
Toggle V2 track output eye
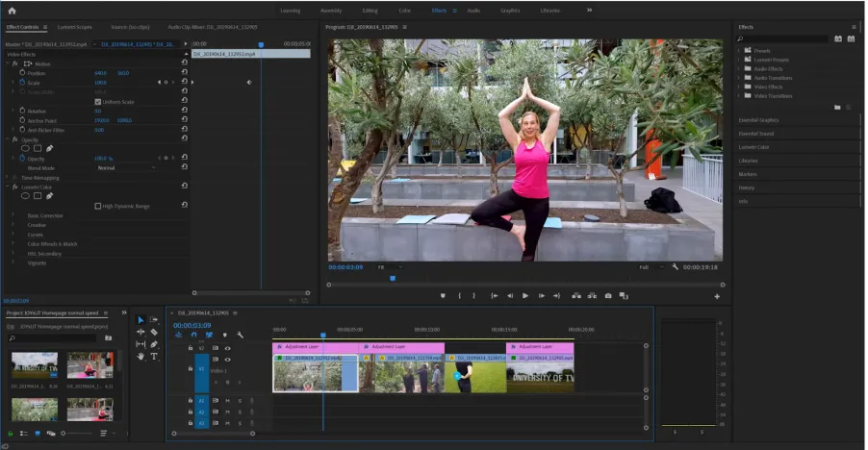(x=227, y=348)
